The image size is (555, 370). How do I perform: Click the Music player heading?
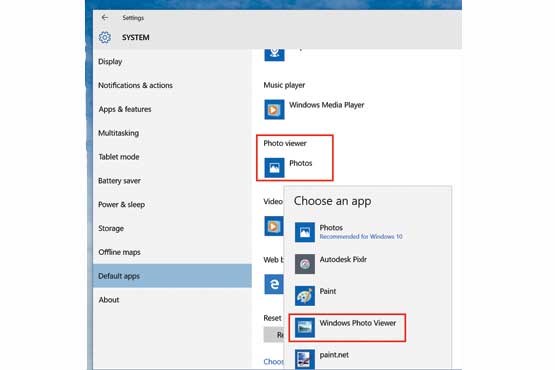284,85
